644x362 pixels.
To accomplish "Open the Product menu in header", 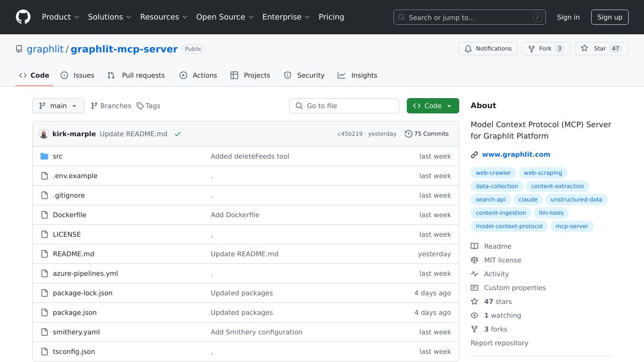I will coord(60,17).
